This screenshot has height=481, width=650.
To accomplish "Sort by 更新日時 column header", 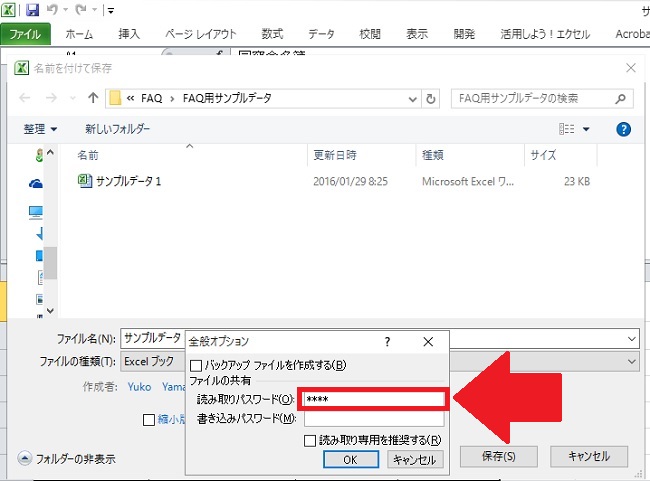I will click(335, 155).
